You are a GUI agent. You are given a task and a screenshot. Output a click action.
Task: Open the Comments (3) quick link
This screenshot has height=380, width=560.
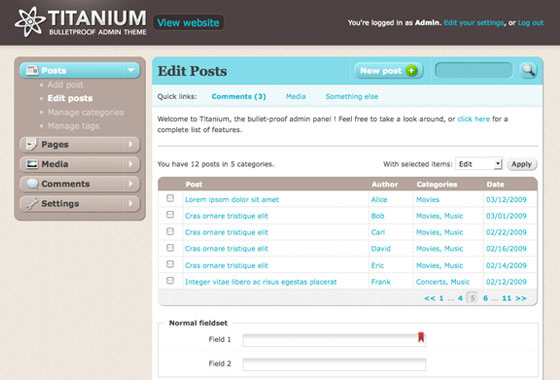tap(239, 96)
